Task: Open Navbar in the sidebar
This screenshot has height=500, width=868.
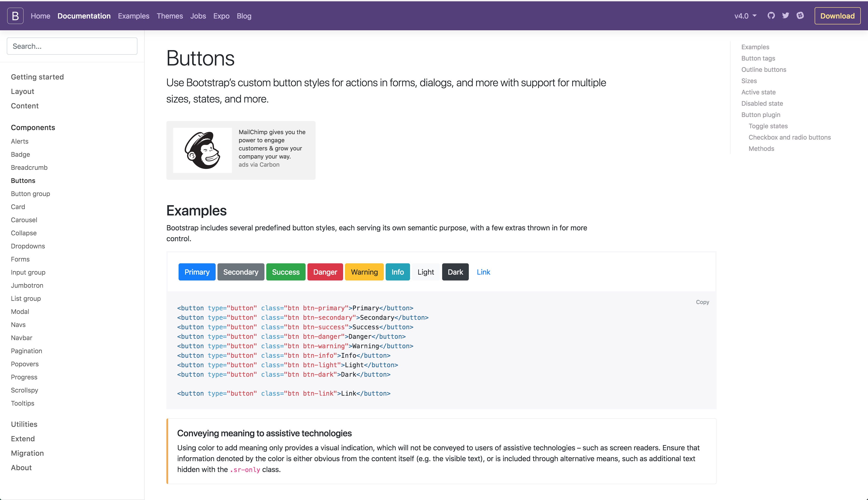Action: point(22,338)
